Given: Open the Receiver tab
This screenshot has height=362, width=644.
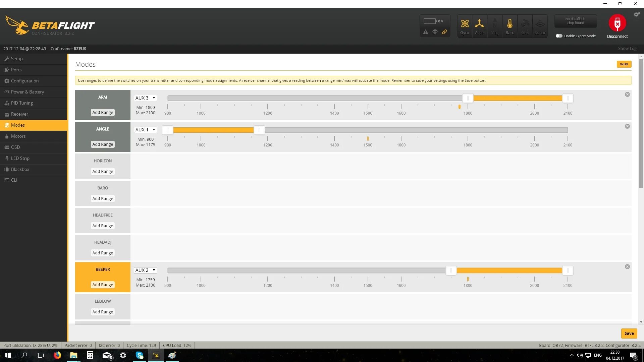Looking at the screenshot, I should tap(34, 114).
